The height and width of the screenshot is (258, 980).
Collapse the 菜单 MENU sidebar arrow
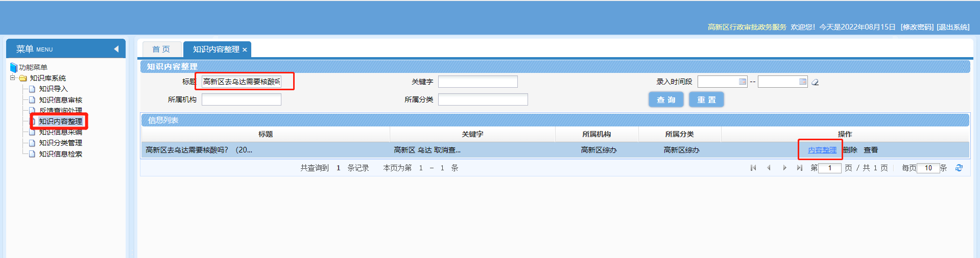[x=116, y=49]
